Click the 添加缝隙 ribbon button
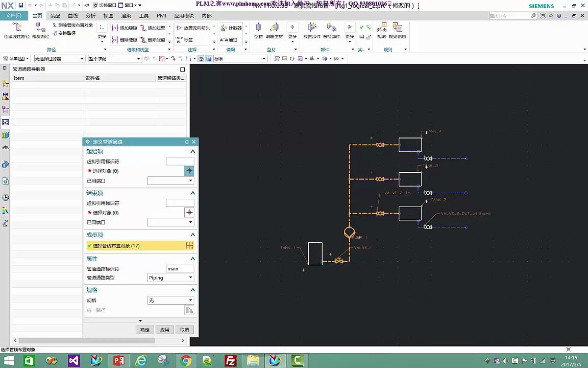 (x=125, y=28)
